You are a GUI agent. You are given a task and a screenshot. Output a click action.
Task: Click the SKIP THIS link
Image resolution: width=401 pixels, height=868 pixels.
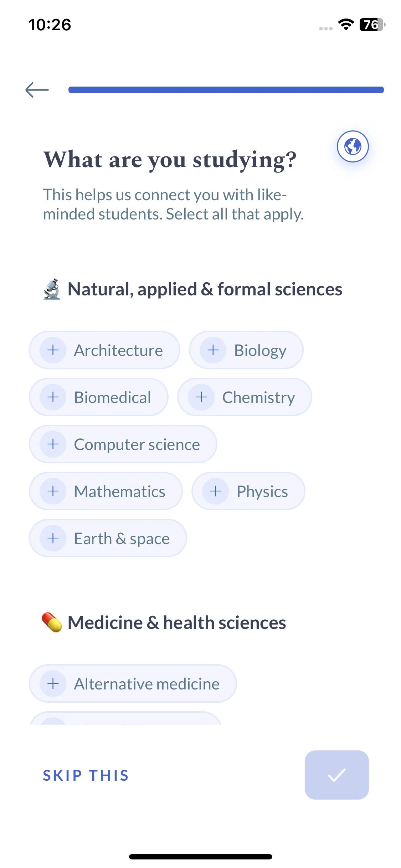[x=86, y=775]
